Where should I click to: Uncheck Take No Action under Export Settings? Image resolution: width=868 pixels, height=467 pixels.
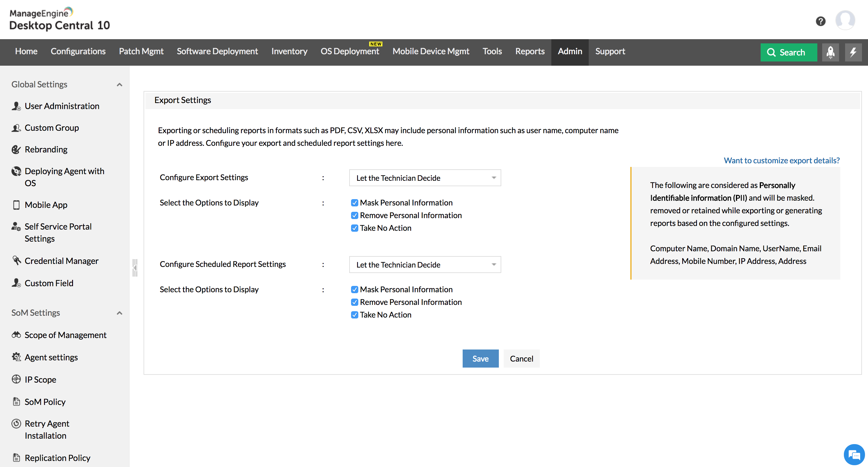[354, 228]
